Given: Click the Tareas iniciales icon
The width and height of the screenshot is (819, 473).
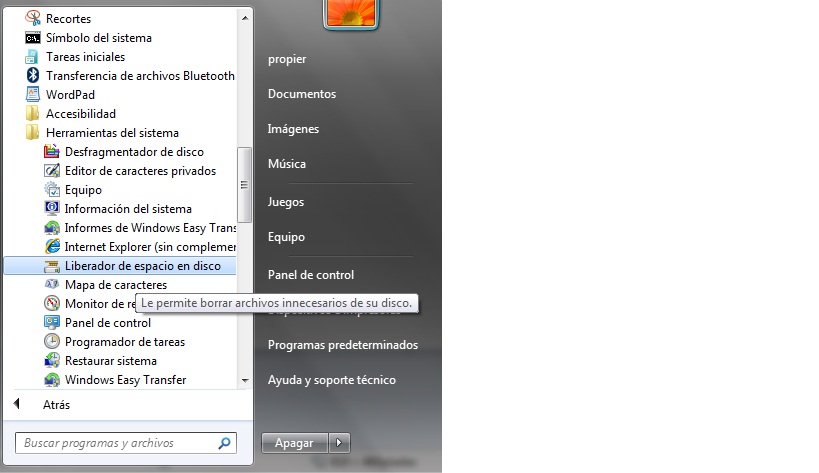Looking at the screenshot, I should click(x=32, y=56).
